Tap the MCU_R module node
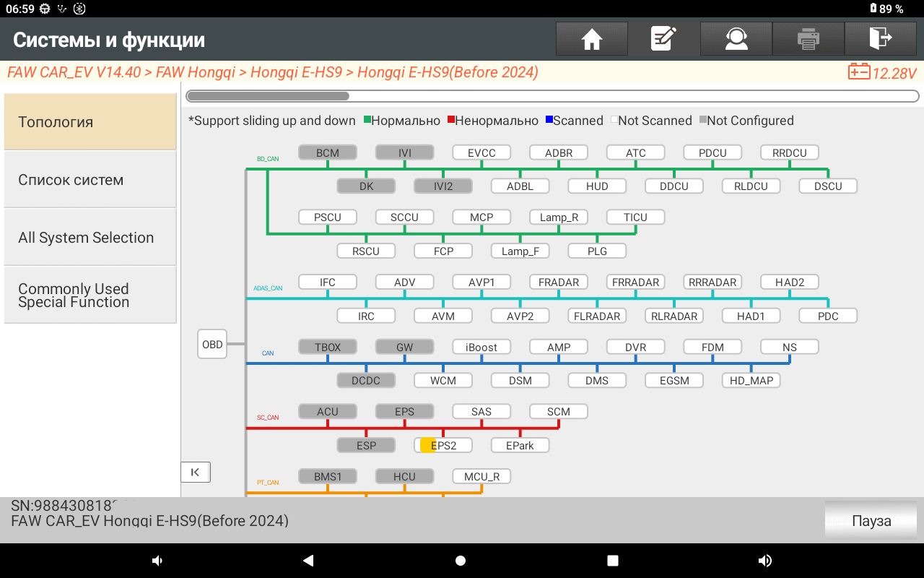The image size is (924, 578). 481,476
